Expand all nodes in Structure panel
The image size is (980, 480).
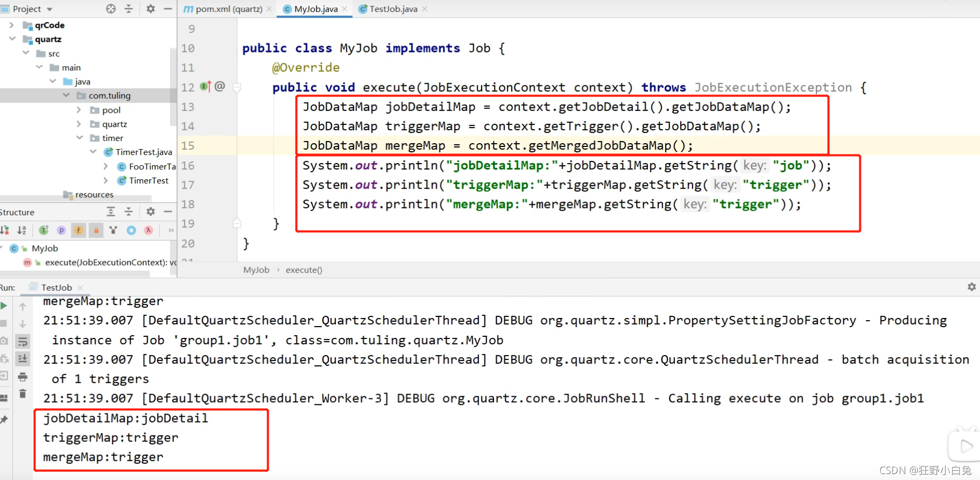point(111,212)
